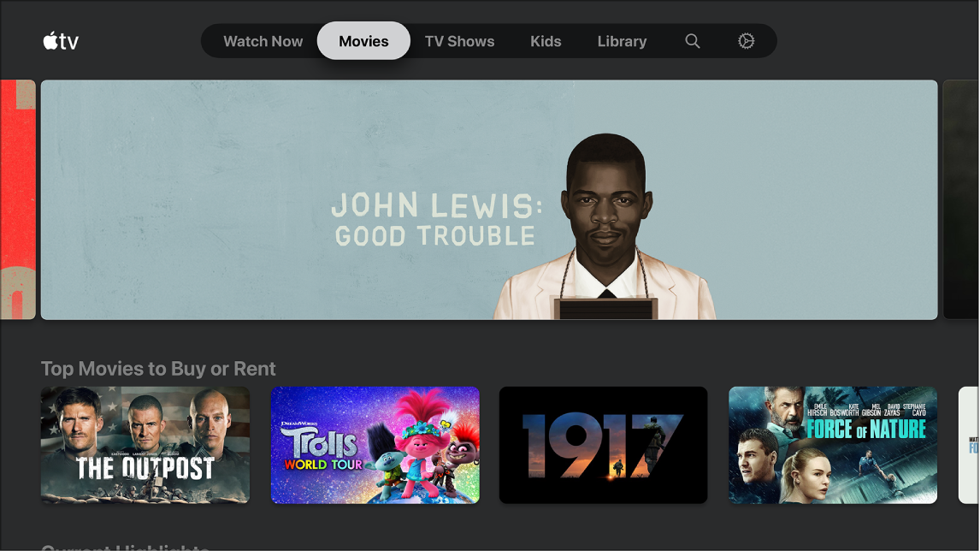980x551 pixels.
Task: Open the TV Shows tab
Action: (459, 40)
